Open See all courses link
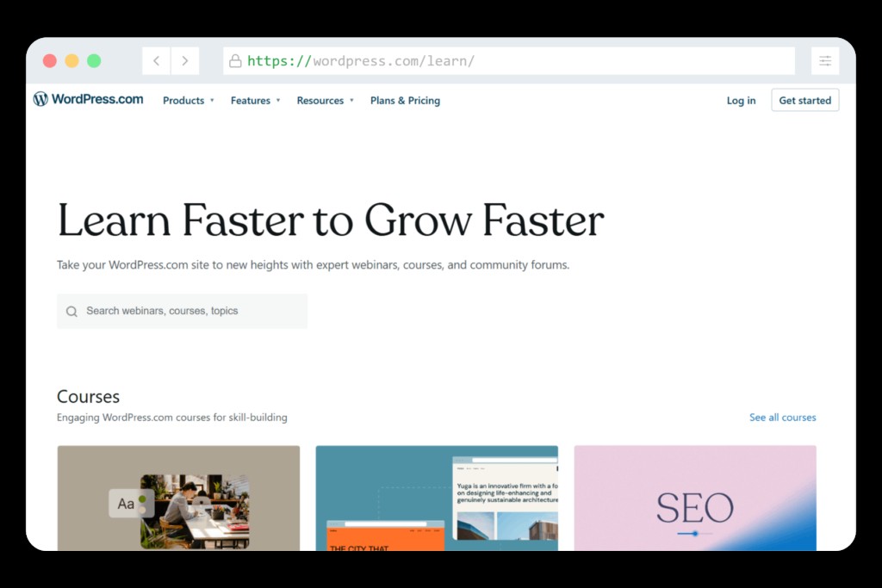This screenshot has height=588, width=882. [782, 417]
